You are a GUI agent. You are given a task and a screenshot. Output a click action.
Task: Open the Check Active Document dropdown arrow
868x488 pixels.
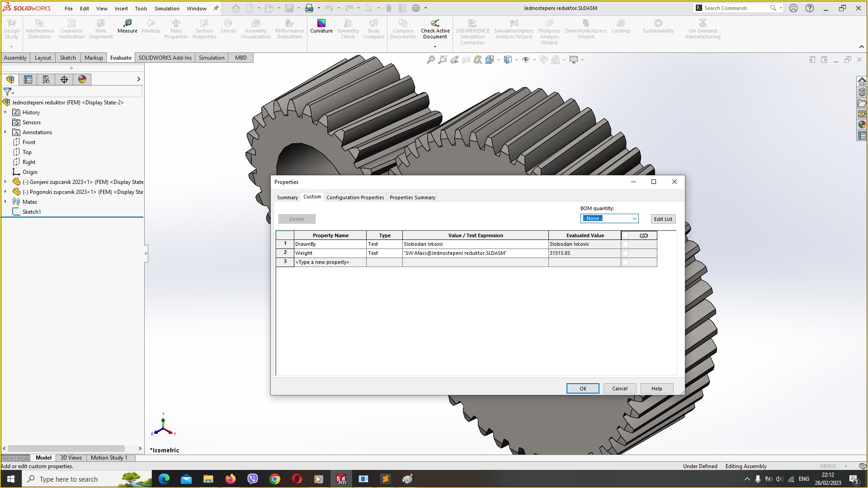[x=435, y=47]
